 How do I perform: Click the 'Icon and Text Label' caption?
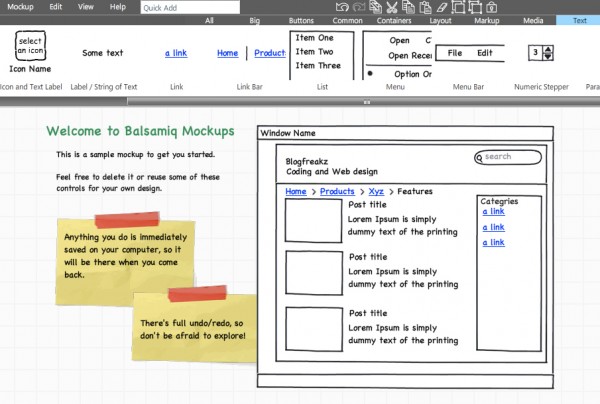click(x=31, y=87)
